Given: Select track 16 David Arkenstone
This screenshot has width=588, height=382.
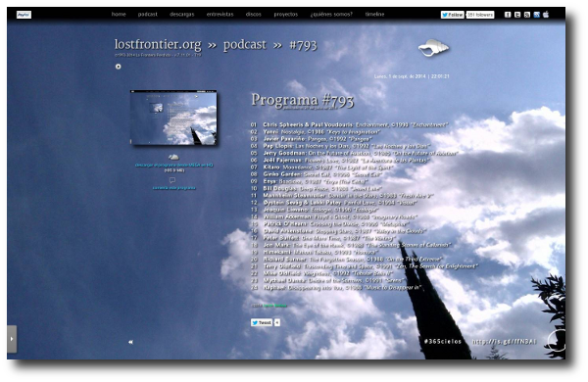Looking at the screenshot, I should click(x=338, y=231).
